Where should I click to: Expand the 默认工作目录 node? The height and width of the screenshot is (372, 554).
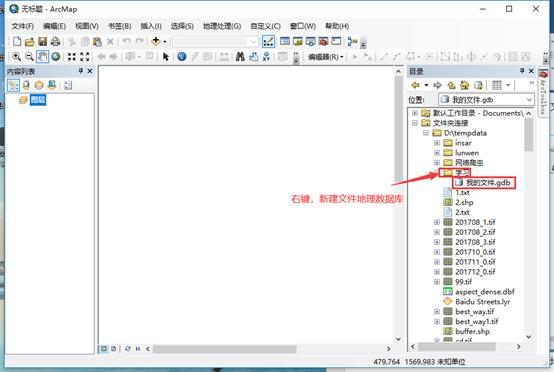point(415,113)
